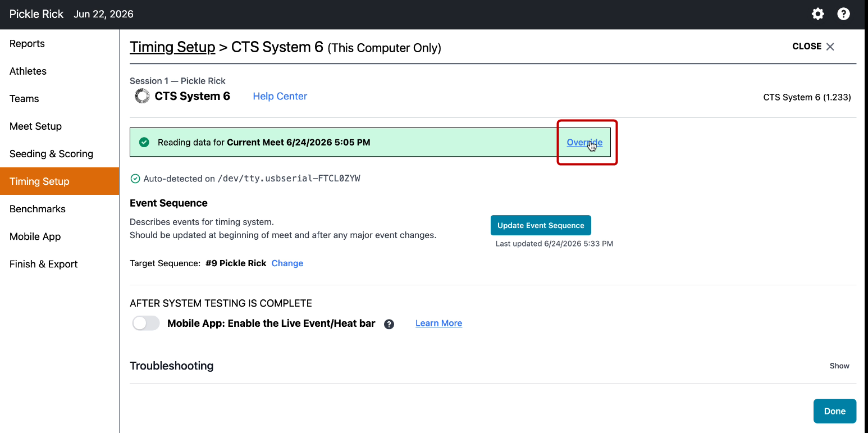Click the Current Meet 6/24/2026 5:05 PM text
868x433 pixels.
coord(299,142)
